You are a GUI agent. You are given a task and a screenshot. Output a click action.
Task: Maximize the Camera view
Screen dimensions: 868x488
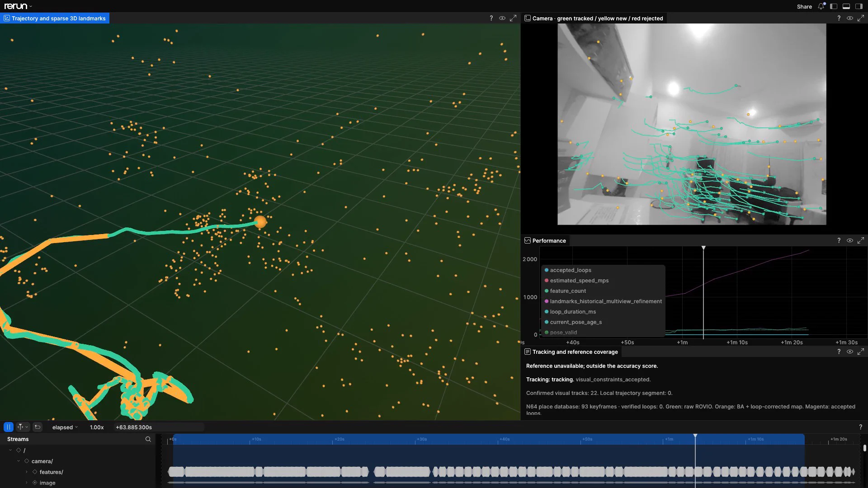point(861,18)
